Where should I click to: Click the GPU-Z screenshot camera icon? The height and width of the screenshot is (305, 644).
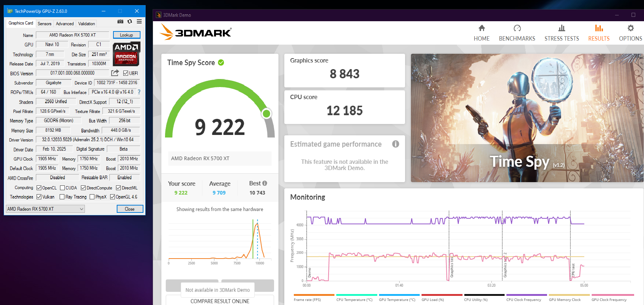120,22
